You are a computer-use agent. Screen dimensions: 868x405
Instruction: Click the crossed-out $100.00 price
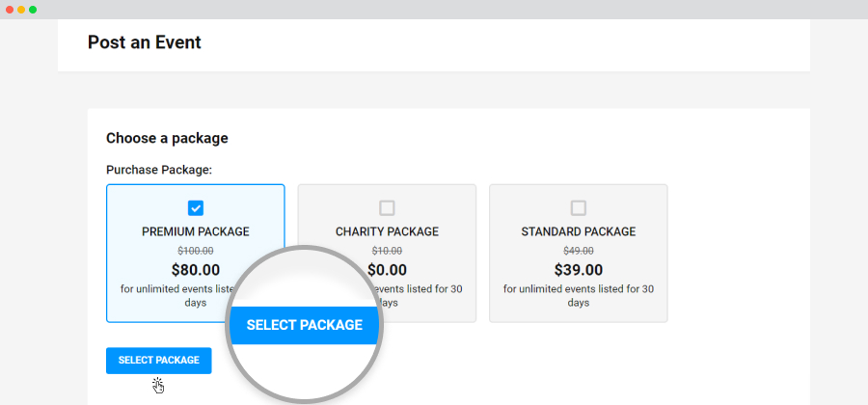point(196,251)
